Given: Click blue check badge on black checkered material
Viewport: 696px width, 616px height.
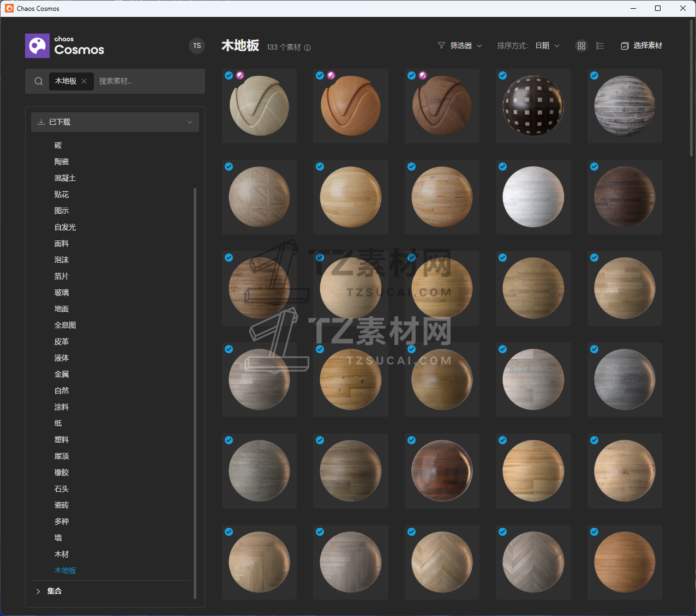Looking at the screenshot, I should click(503, 76).
